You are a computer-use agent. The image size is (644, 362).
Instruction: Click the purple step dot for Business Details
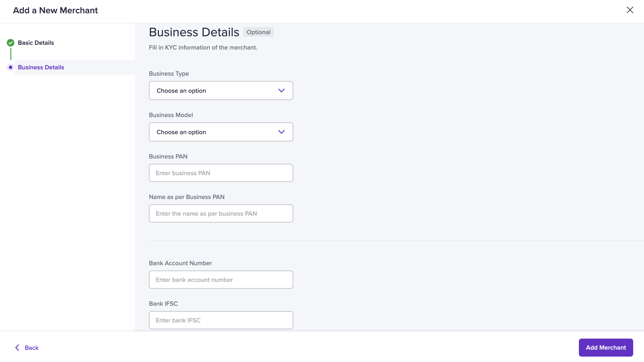click(x=11, y=67)
